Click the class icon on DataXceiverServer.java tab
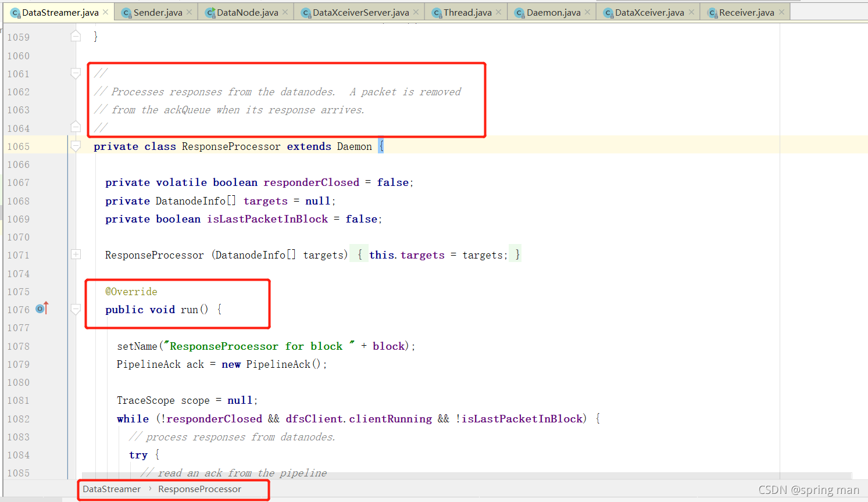Image resolution: width=868 pixels, height=502 pixels. (306, 13)
